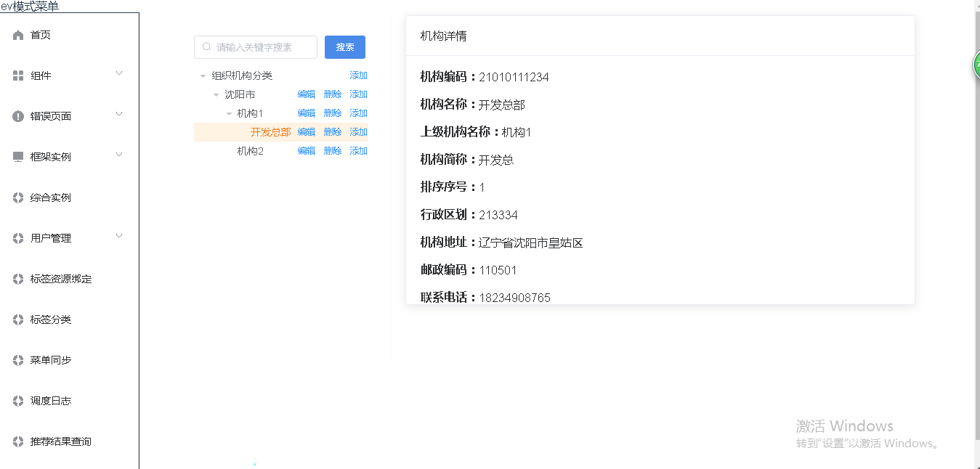Select the highlighted 开发总部 tree item
The height and width of the screenshot is (469, 980).
pos(270,131)
